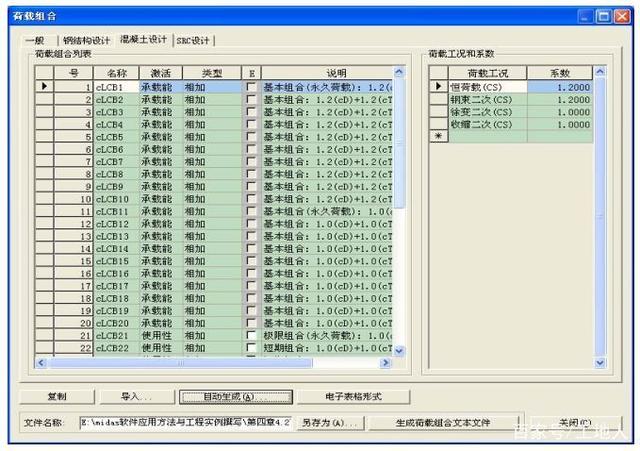
Task: Check the E box in row cLCB17
Action: 251,286
